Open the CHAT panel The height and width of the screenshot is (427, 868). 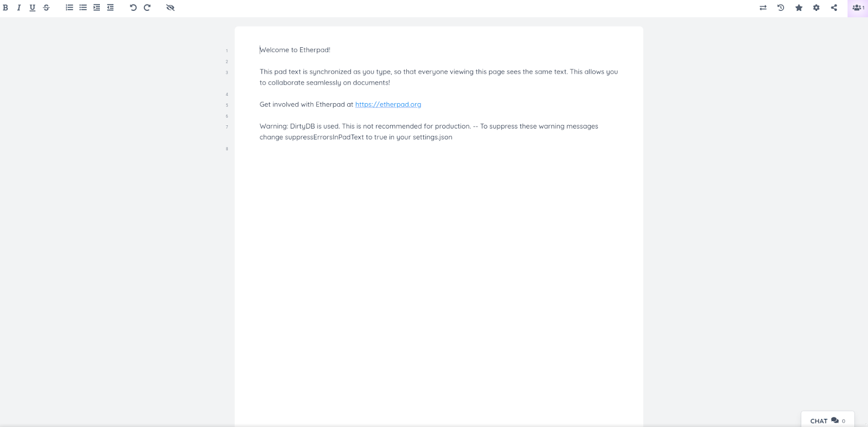[x=828, y=420]
